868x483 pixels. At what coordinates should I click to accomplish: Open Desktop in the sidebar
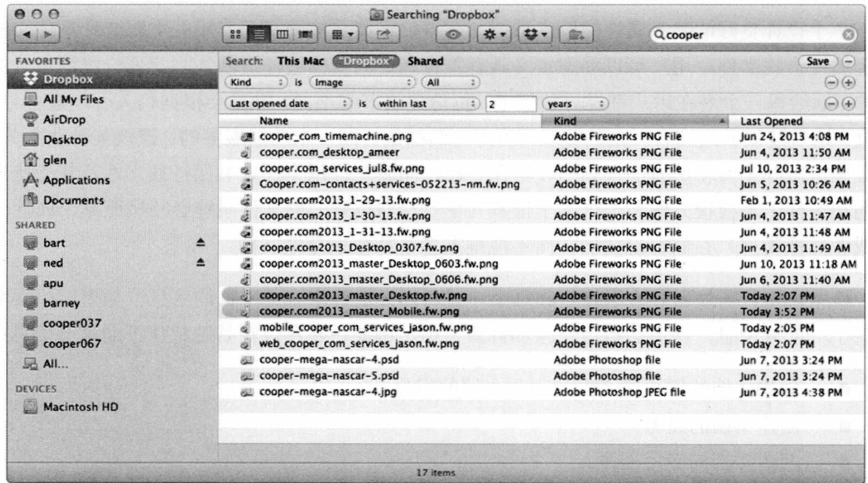(66, 140)
